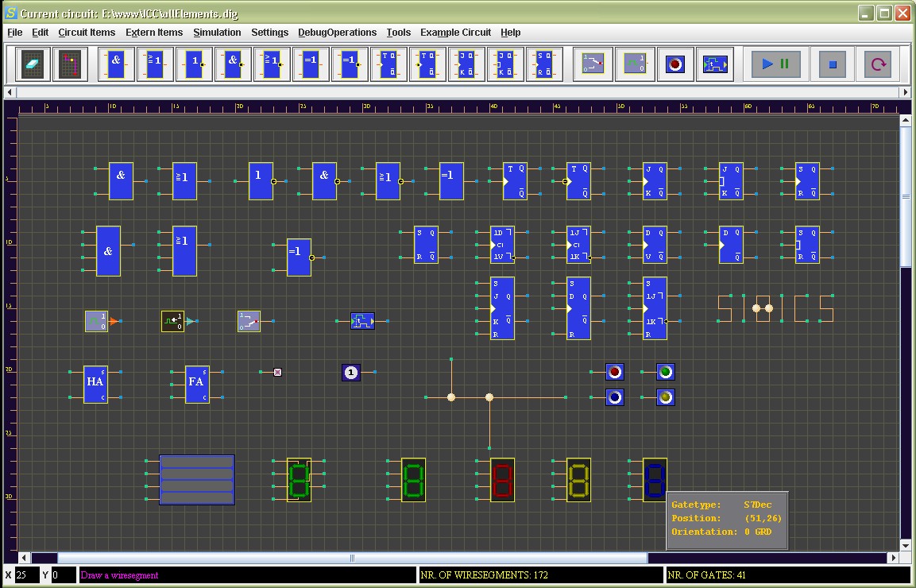Open the Settings menu

[x=269, y=32]
